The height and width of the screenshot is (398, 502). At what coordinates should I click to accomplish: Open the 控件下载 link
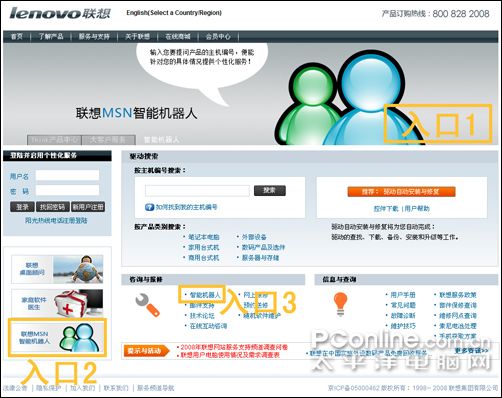click(x=386, y=209)
